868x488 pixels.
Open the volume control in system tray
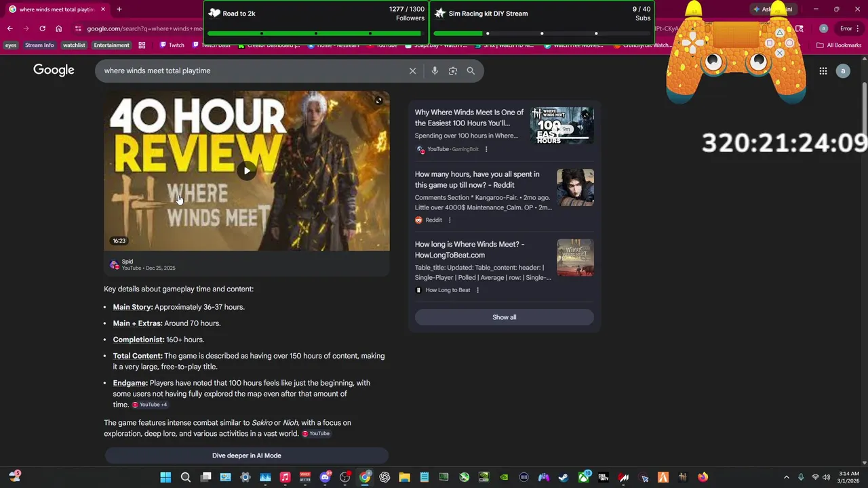(826, 477)
